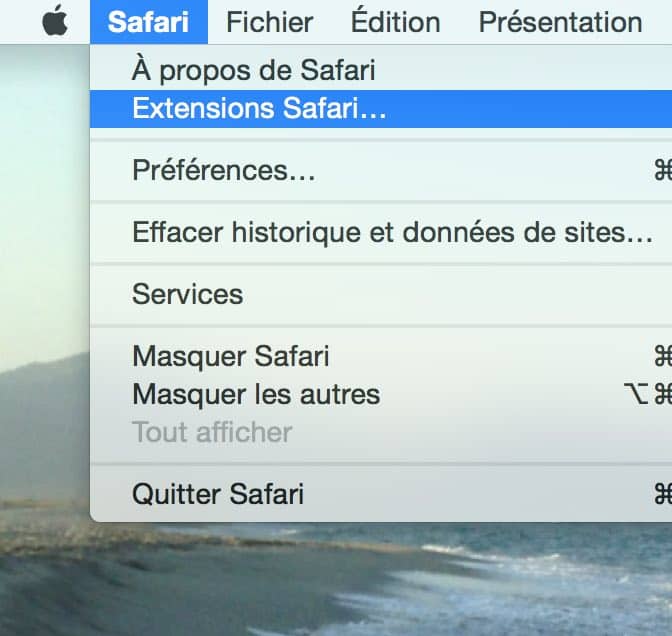Image resolution: width=672 pixels, height=636 pixels.
Task: Select Masquer les autres
Action: click(x=381, y=394)
